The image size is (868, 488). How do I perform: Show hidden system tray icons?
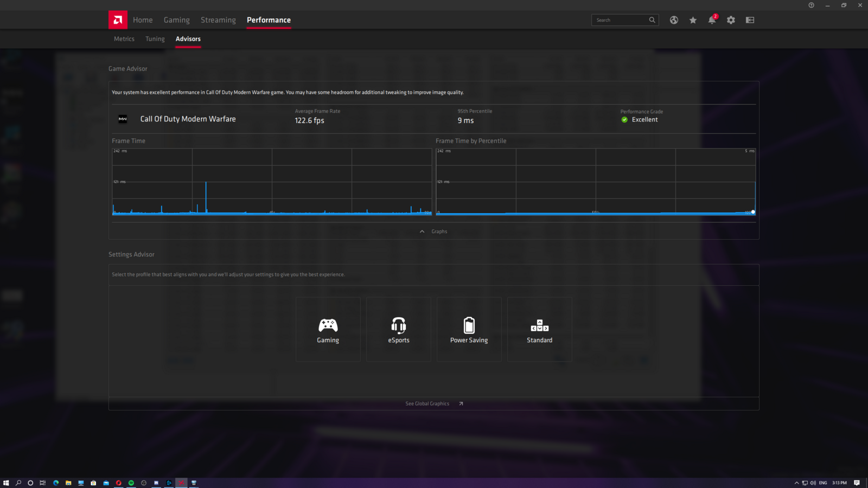(796, 483)
